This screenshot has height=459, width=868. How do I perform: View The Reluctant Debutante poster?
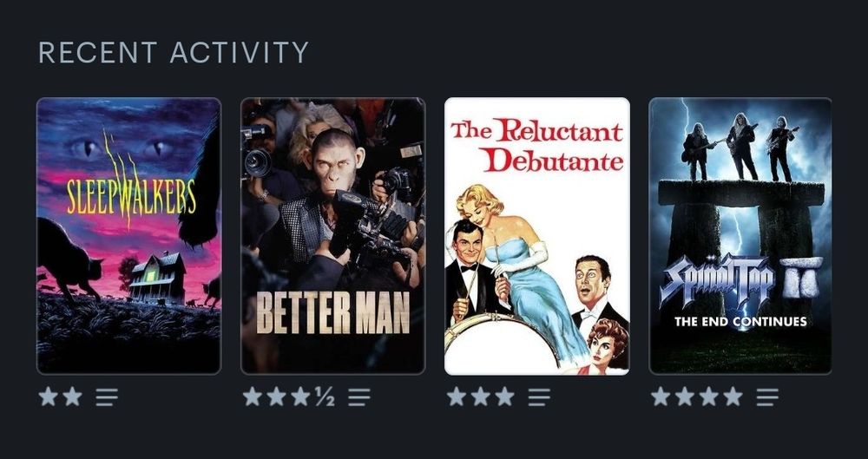(x=537, y=236)
